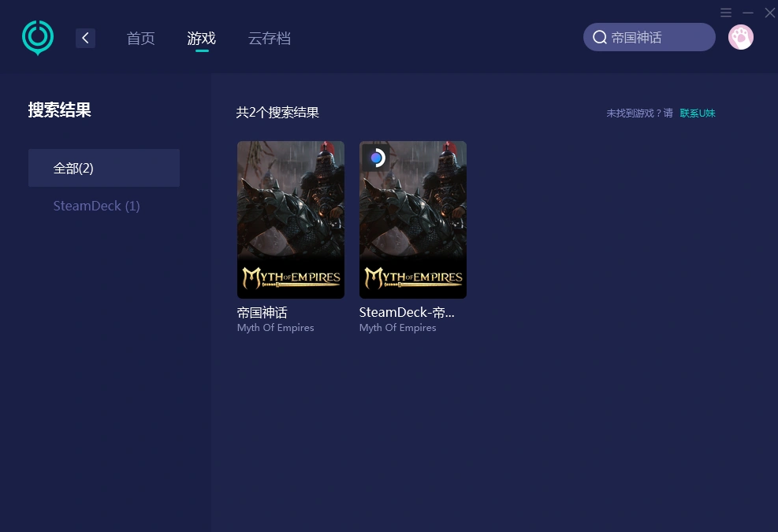Viewport: 778px width, 532px height.
Task: Close the application window
Action: coord(770,13)
